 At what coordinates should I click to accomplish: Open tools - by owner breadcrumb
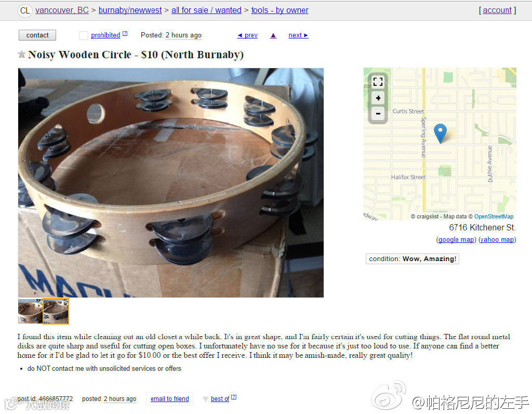pos(280,10)
